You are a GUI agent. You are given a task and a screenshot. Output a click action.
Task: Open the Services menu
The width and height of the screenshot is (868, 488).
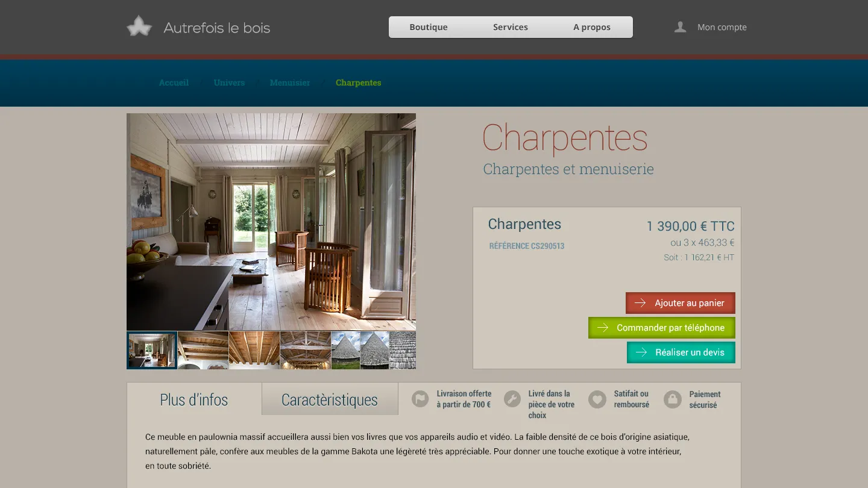click(511, 27)
